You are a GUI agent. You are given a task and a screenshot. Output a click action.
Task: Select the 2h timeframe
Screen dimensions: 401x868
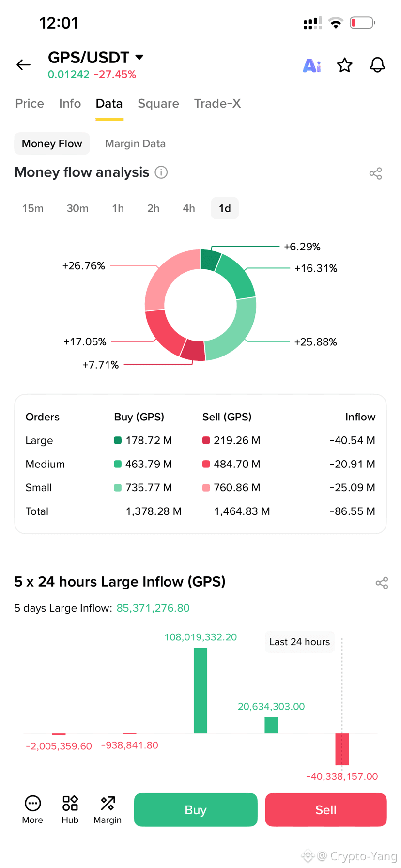[x=153, y=208]
